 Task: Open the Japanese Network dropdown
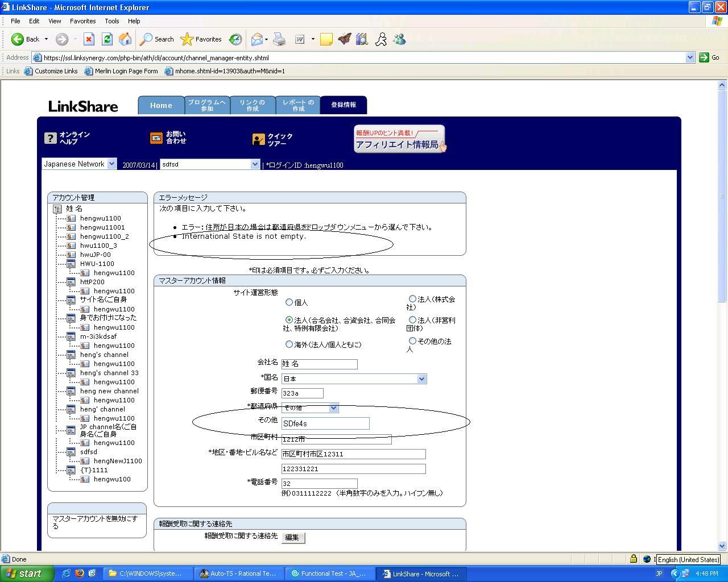(78, 164)
